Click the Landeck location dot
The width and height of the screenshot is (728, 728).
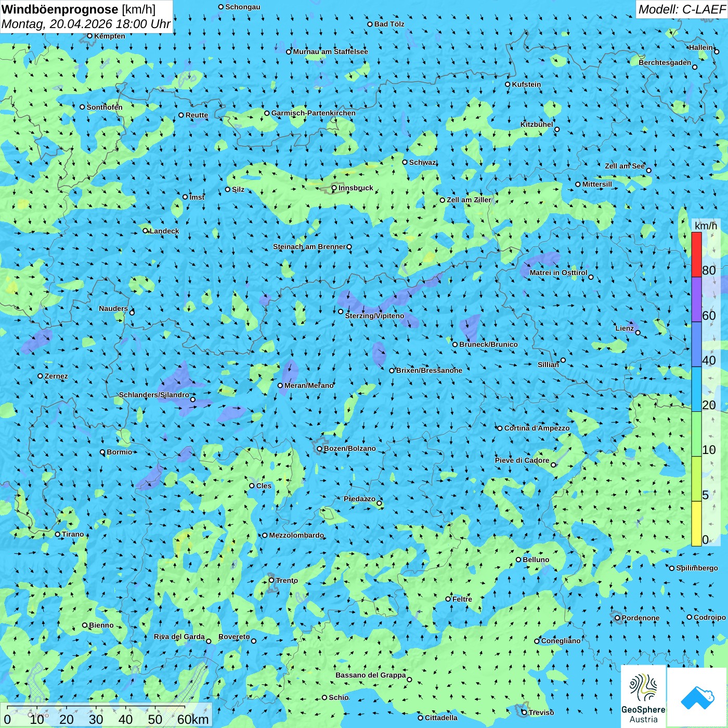click(146, 231)
